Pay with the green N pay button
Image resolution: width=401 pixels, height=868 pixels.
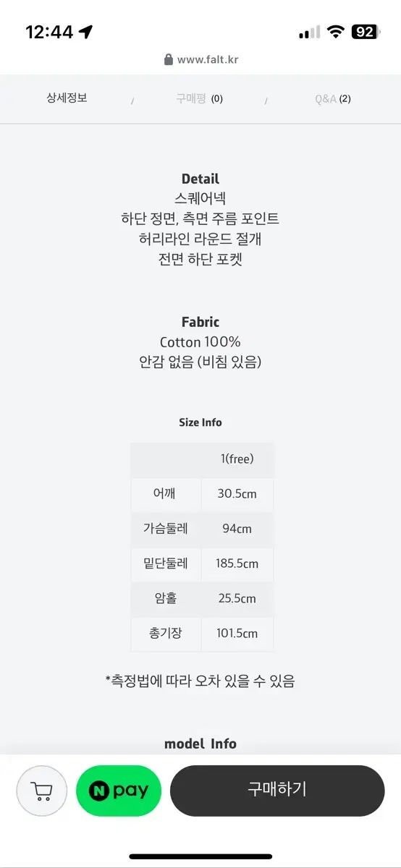point(119,791)
